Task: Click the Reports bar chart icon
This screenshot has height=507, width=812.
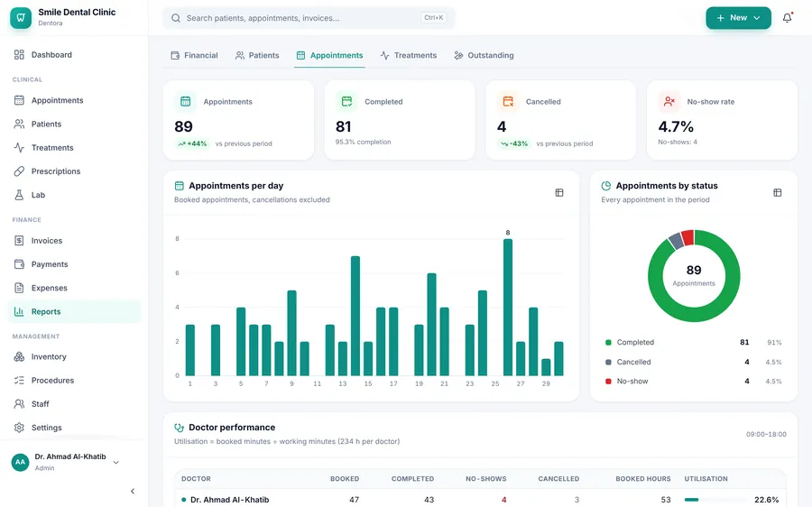Action: pyautogui.click(x=19, y=311)
